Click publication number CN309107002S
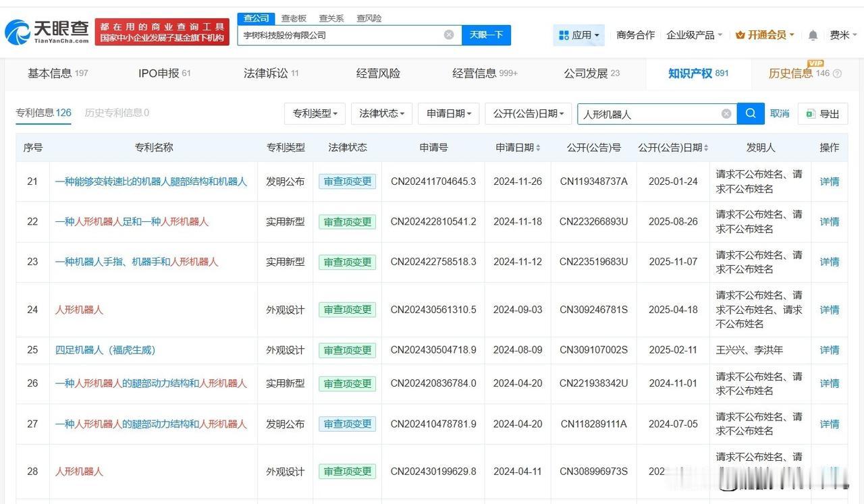Screen dimensions: 864x504 593,350
